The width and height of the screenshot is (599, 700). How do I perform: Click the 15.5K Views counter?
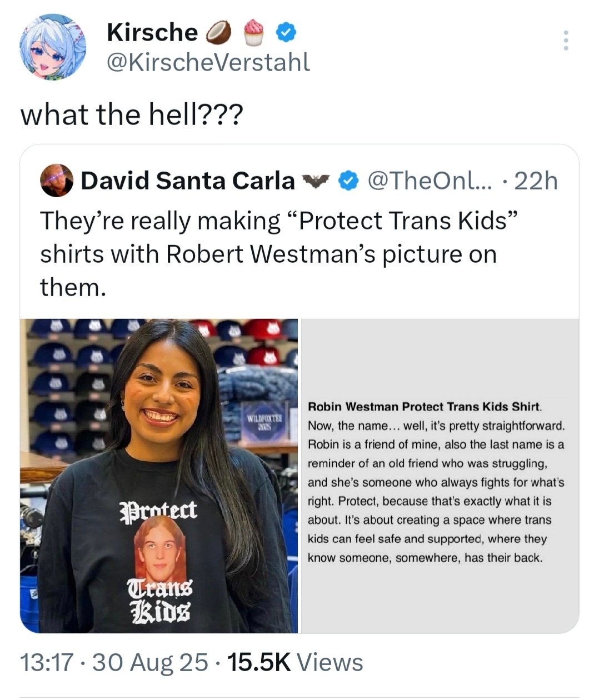295,662
